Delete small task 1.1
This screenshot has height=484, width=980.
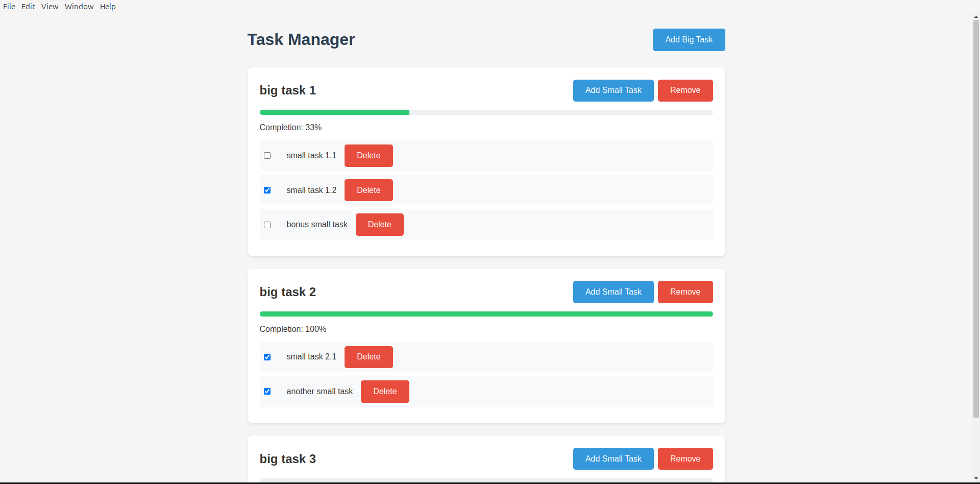[x=368, y=155]
